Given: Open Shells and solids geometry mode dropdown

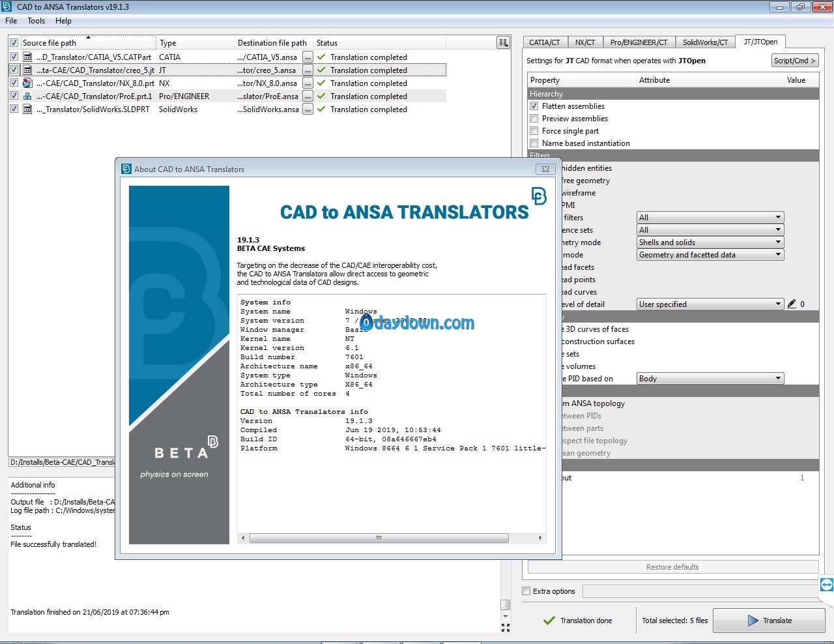Looking at the screenshot, I should pyautogui.click(x=710, y=242).
